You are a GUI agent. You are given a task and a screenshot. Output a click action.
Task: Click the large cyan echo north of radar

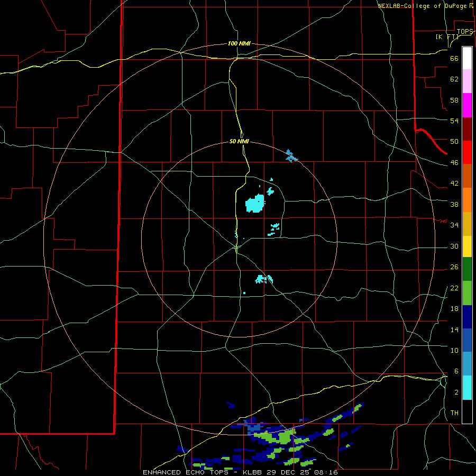click(x=255, y=203)
